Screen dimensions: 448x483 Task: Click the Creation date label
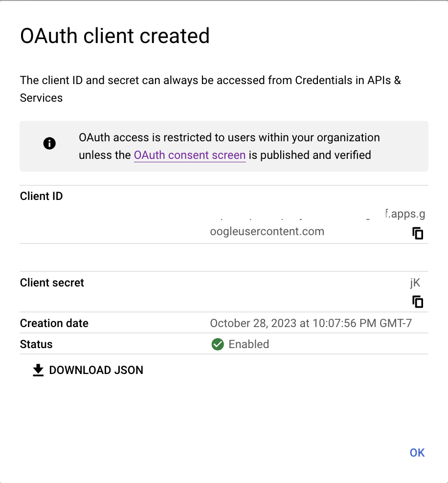[x=54, y=323]
